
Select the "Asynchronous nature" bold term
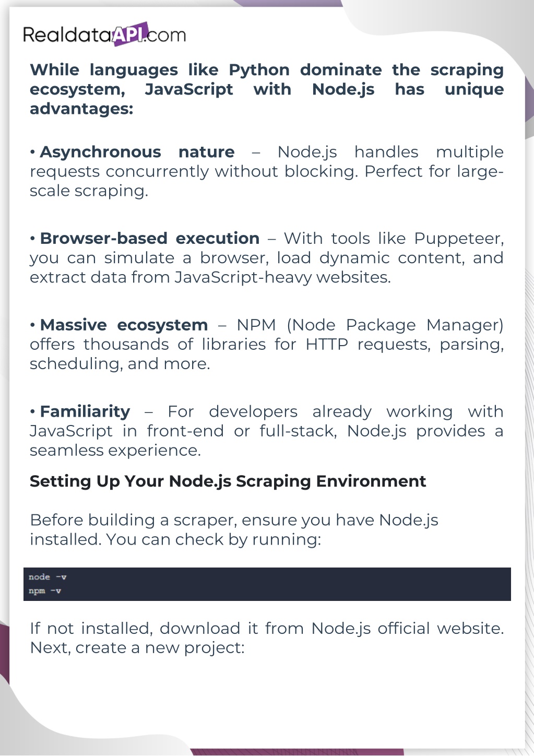tap(137, 152)
